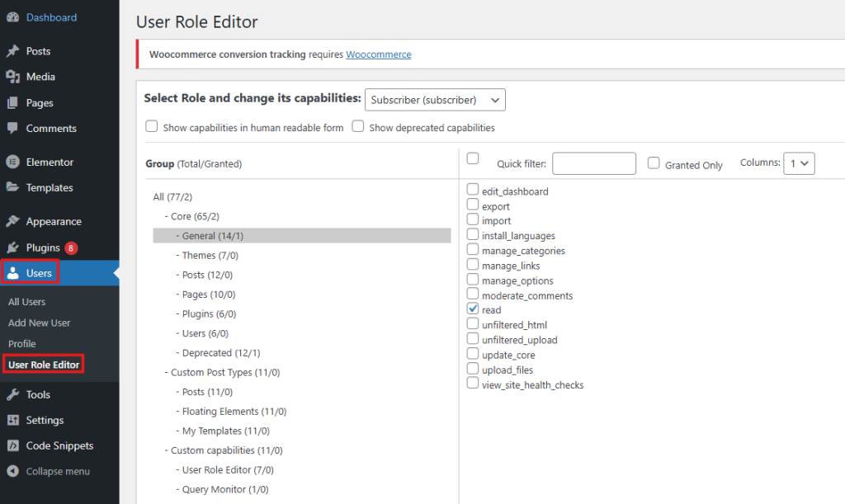Click the Dashboard gauge icon
The image size is (845, 504).
tap(12, 17)
